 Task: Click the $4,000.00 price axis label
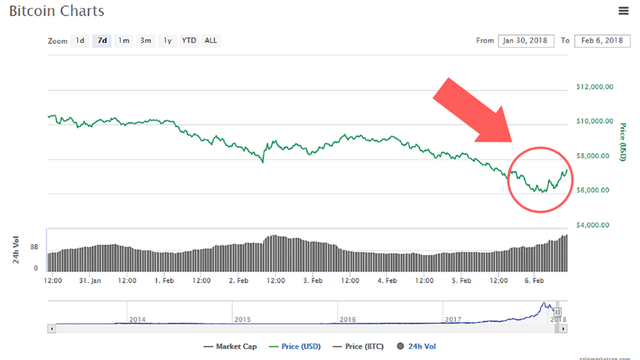point(593,225)
